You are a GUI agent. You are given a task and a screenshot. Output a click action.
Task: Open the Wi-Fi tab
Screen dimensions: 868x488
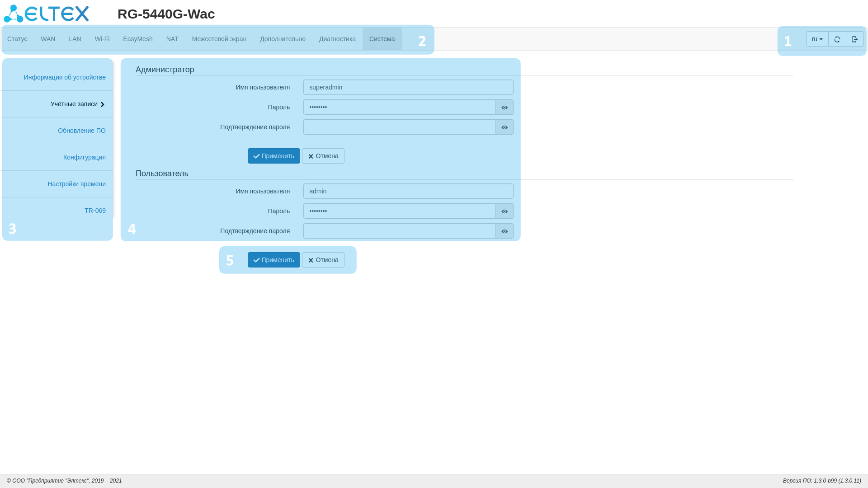click(102, 39)
